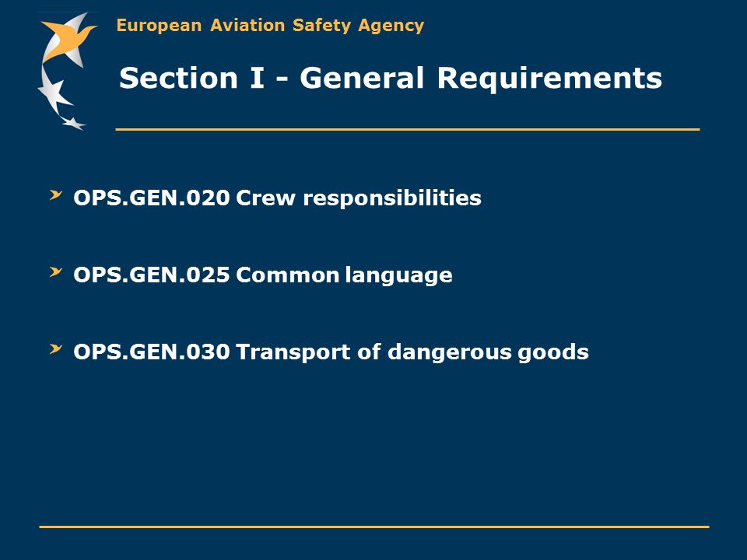Click the European Aviation Safety Agency header
This screenshot has height=560, width=747.
click(270, 25)
